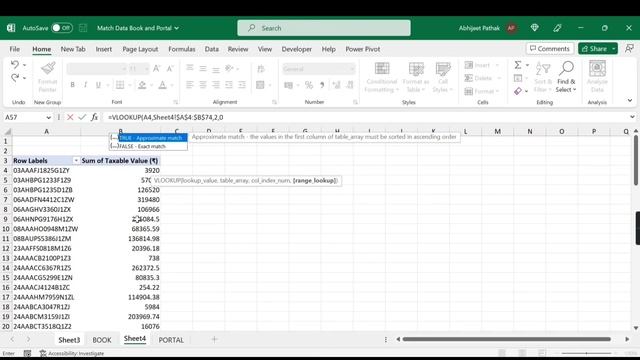Click column M header

point(497,131)
